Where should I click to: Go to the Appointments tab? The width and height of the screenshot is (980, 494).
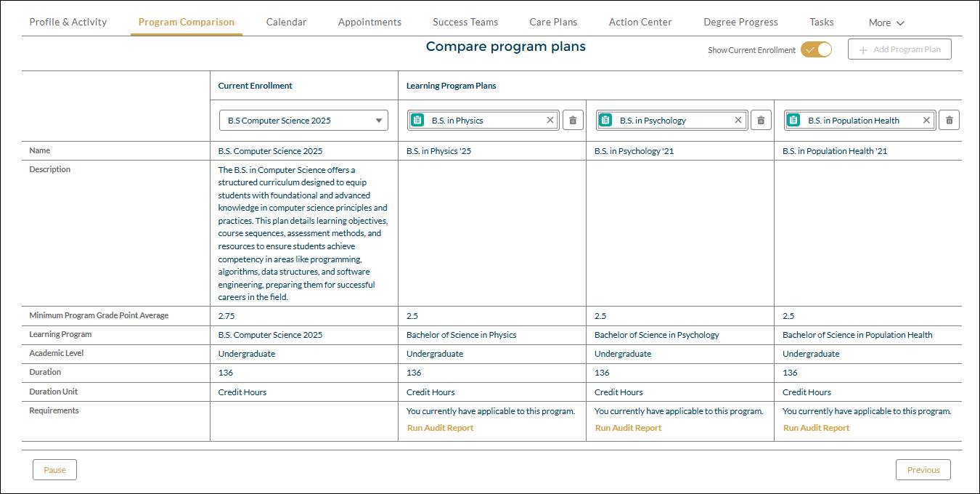click(369, 22)
